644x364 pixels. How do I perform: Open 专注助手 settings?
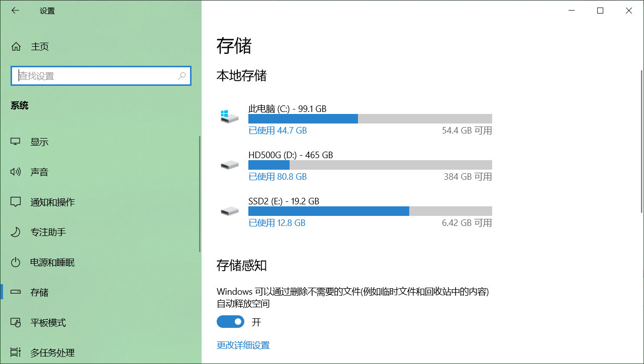16,232
